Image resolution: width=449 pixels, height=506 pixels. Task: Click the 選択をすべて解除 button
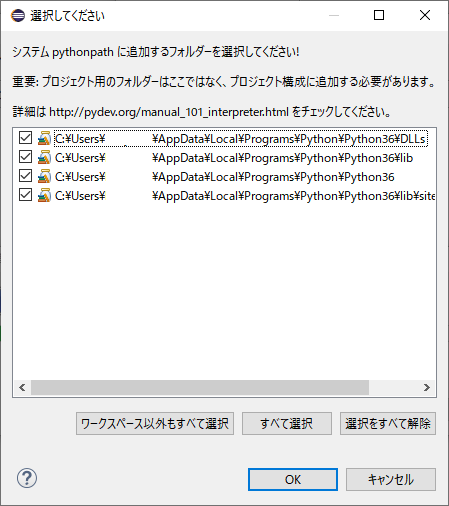coord(388,424)
